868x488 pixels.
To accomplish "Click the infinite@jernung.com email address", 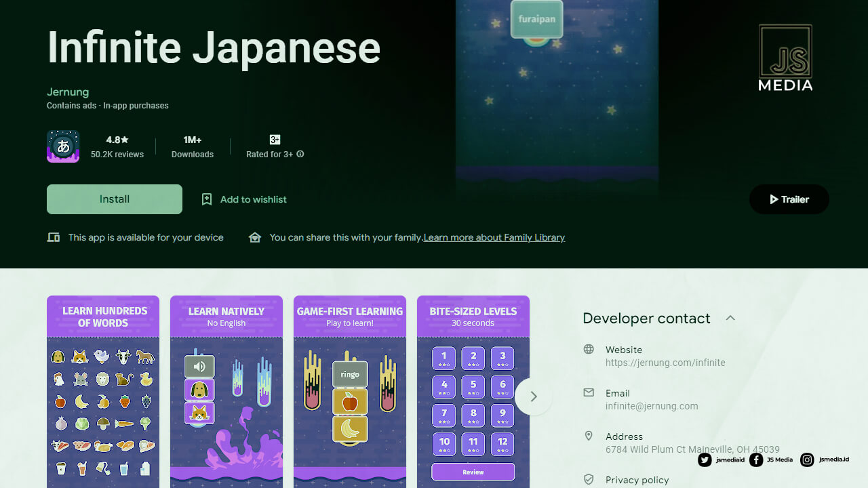I will [x=652, y=406].
